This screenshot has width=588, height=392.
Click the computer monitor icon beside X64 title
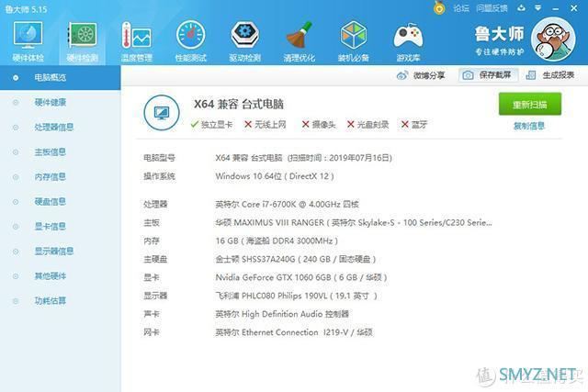point(162,112)
